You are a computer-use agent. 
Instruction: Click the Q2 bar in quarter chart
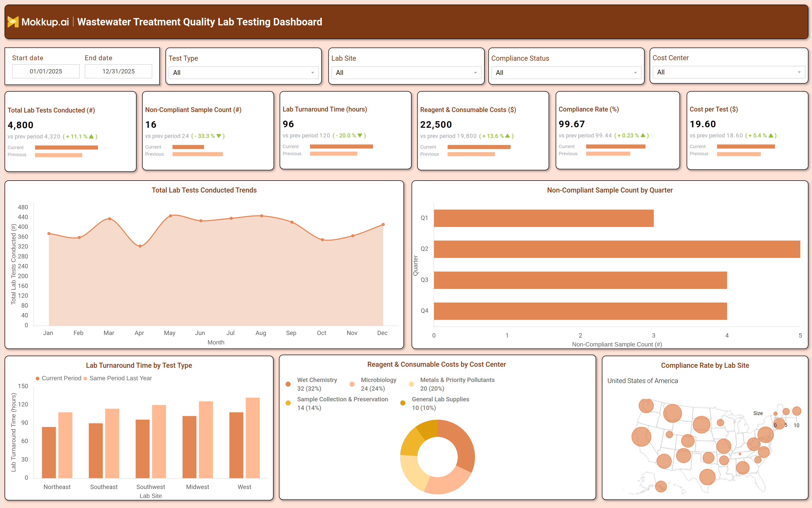(617, 249)
